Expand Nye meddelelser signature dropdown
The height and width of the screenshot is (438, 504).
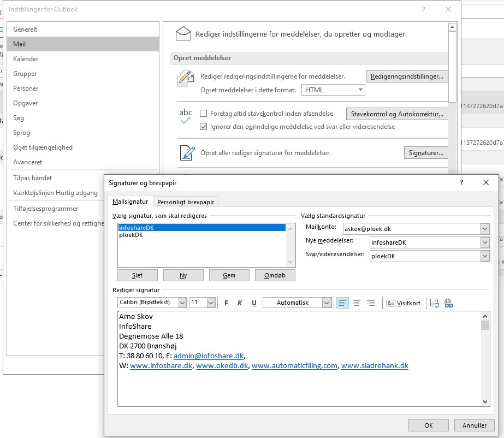(485, 242)
